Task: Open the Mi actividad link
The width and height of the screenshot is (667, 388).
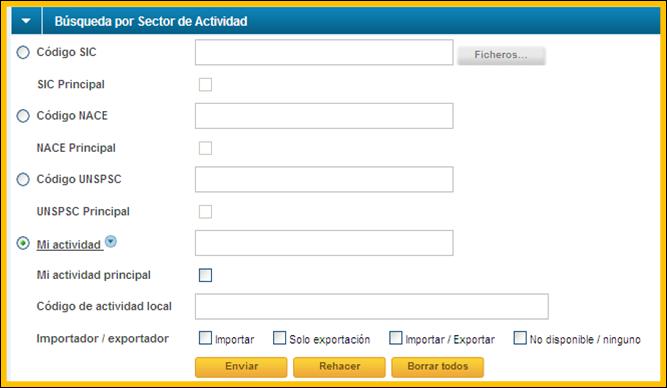Action: 69,245
